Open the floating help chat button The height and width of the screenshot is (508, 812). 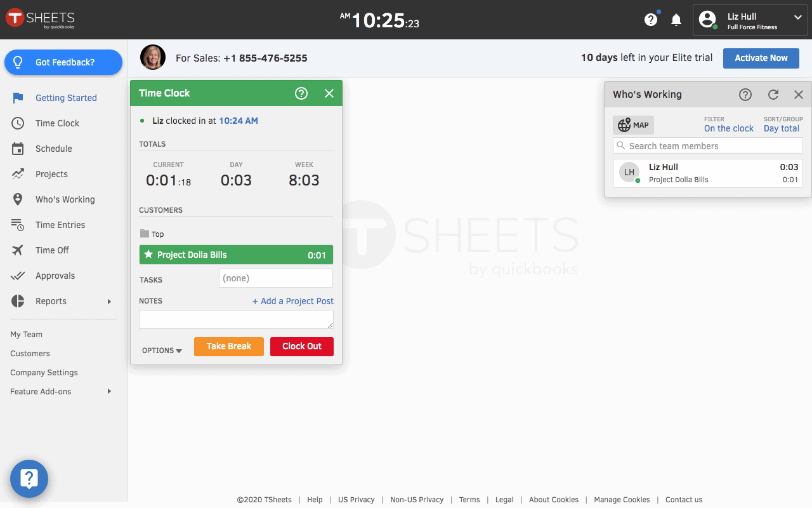point(29,479)
